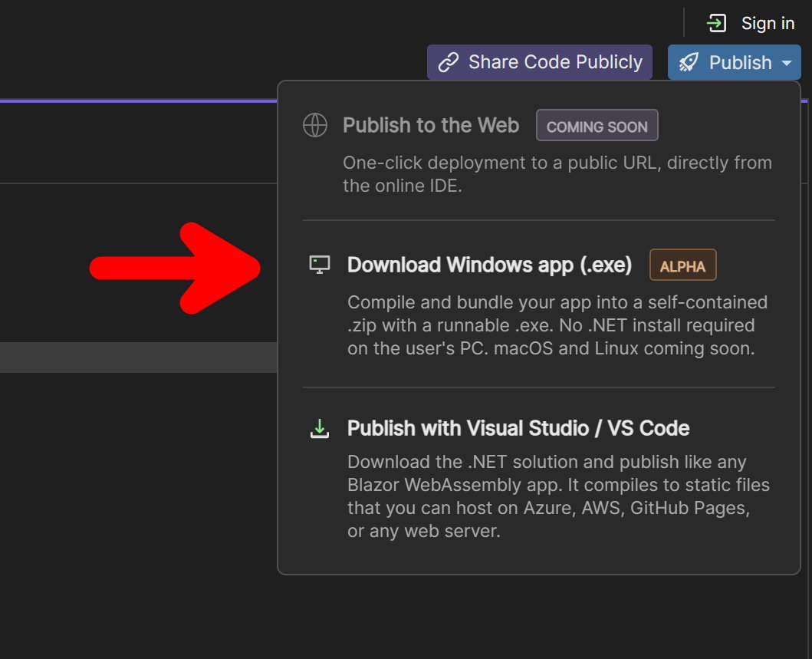Click the Share Code Publicly button
Viewport: 812px width, 659px height.
pos(540,62)
